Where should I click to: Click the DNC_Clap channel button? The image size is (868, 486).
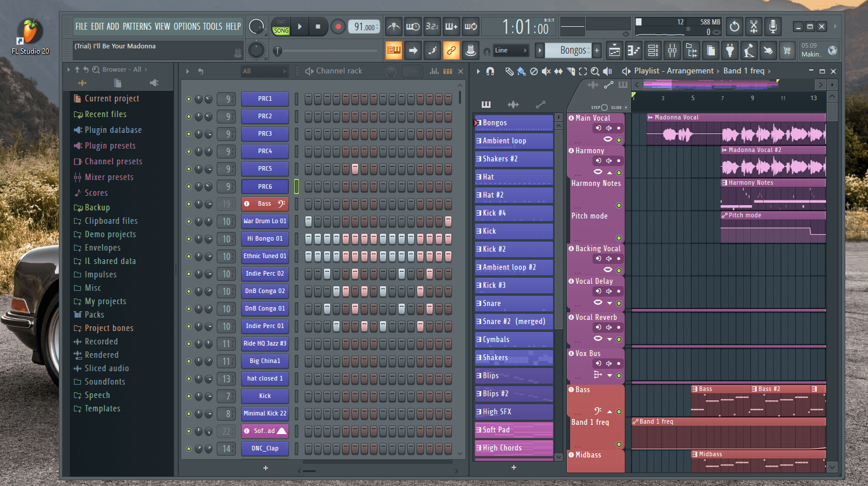click(x=265, y=449)
